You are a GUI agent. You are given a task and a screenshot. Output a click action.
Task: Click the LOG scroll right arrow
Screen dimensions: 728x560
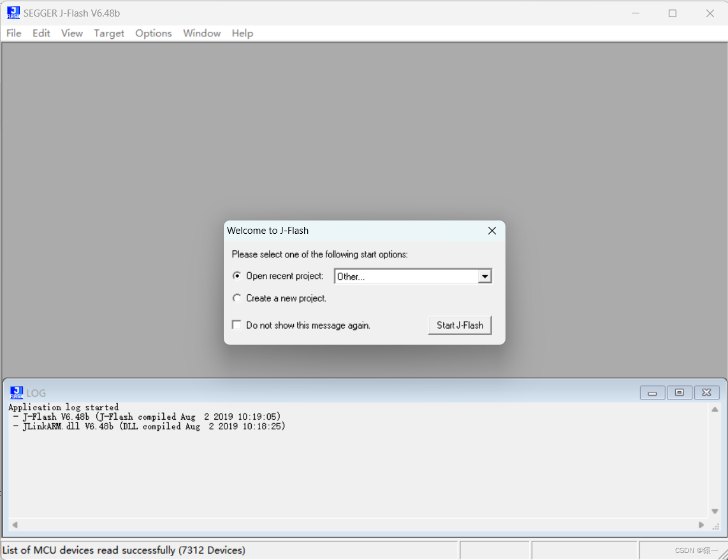click(701, 525)
